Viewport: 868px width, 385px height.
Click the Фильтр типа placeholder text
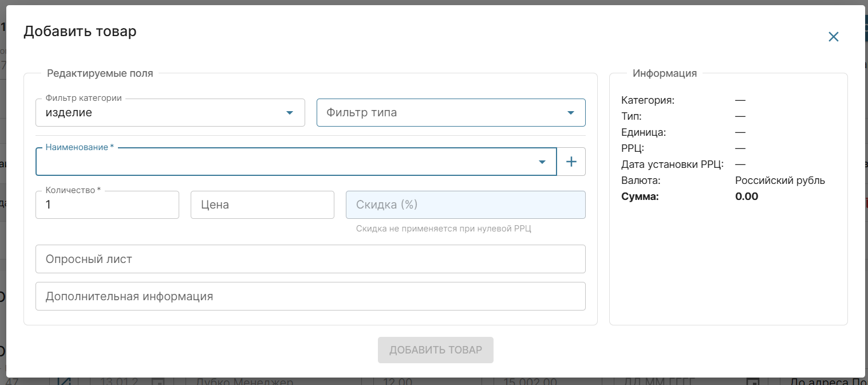coord(362,113)
